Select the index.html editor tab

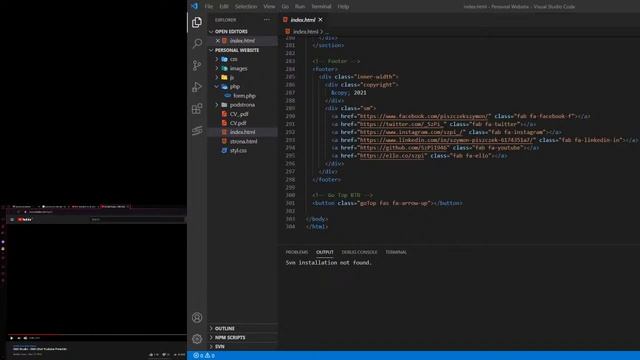click(x=302, y=20)
